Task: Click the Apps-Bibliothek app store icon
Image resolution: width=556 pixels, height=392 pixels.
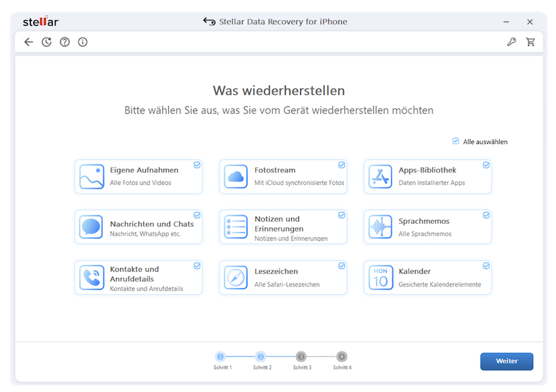Action: 380,177
